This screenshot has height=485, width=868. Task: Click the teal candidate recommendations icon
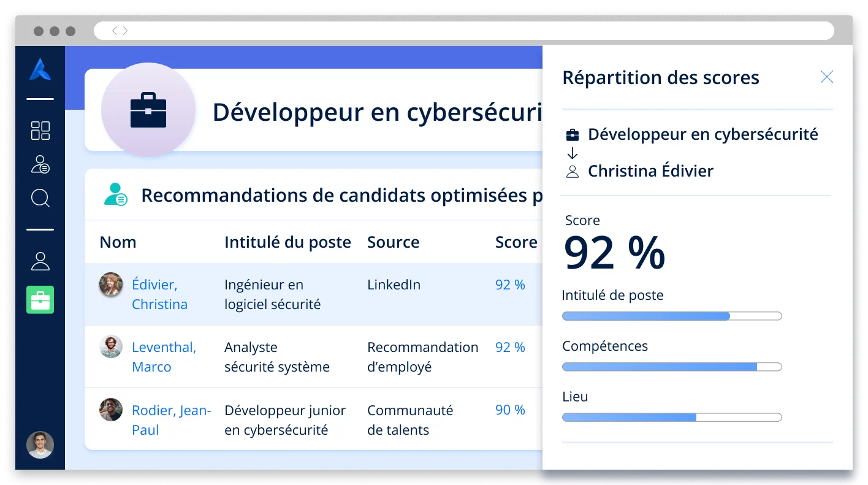(115, 195)
